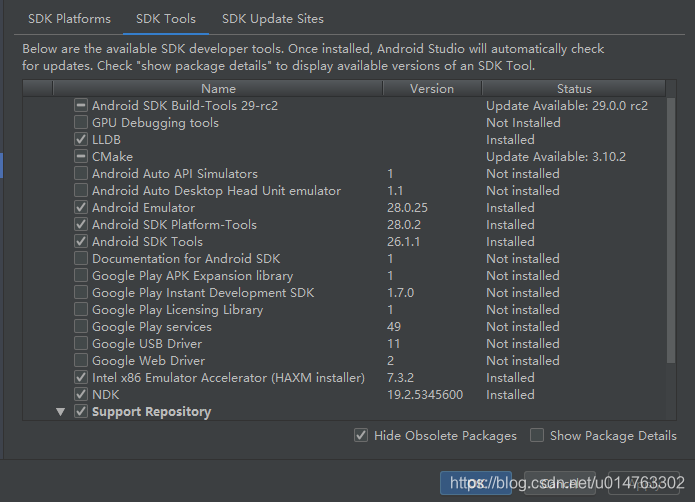
Task: Select the 'Update Available: 29.0.0 rc2' status
Action: (567, 106)
